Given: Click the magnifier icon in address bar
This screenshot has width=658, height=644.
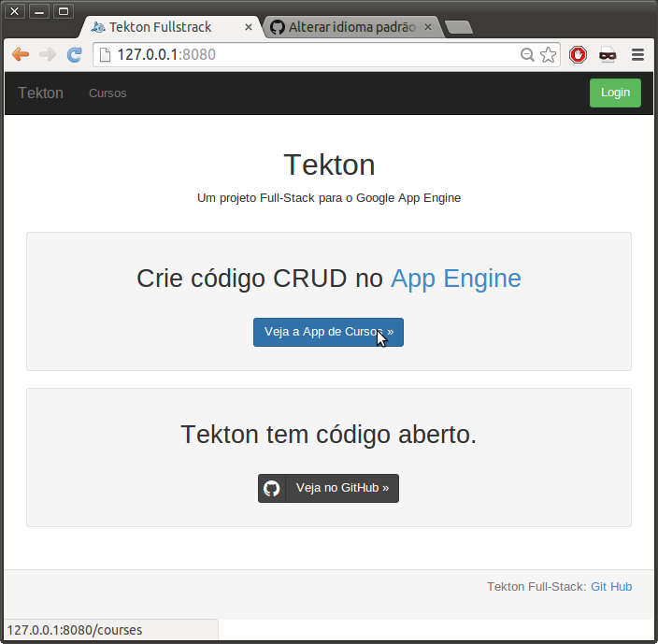Looking at the screenshot, I should (x=527, y=55).
